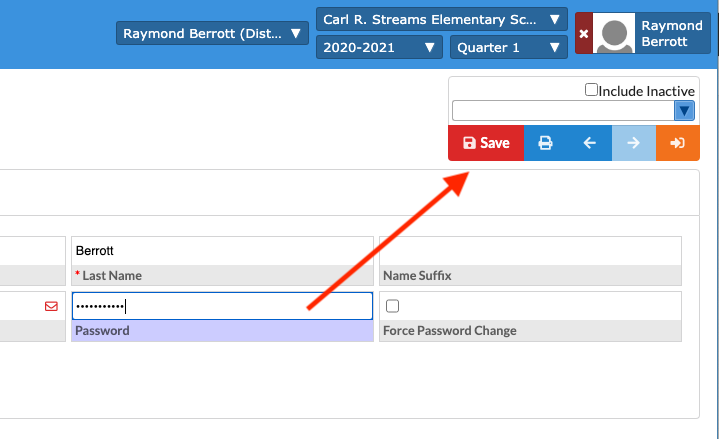
Task: Click the Raymond Berrott profile name
Action: coord(672,34)
